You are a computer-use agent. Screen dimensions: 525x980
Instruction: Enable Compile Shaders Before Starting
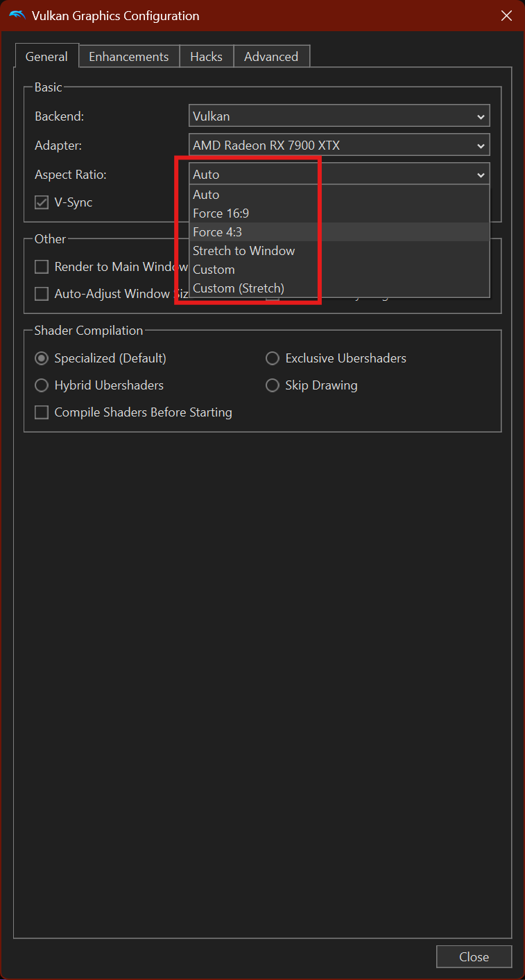[42, 412]
